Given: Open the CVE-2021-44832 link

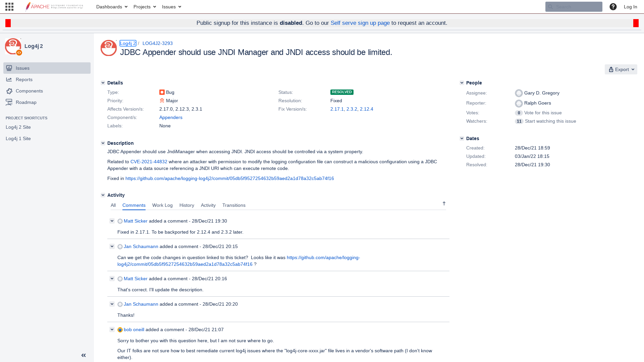Looking at the screenshot, I should point(149,162).
